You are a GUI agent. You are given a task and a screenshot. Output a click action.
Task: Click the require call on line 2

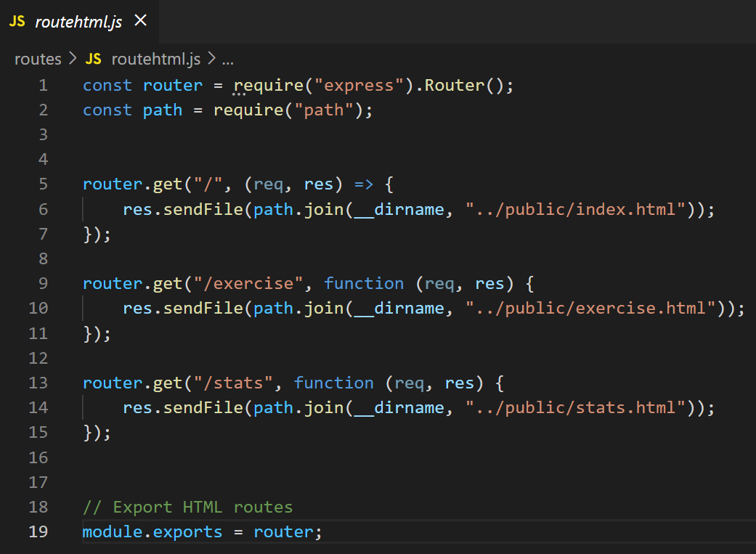(248, 110)
